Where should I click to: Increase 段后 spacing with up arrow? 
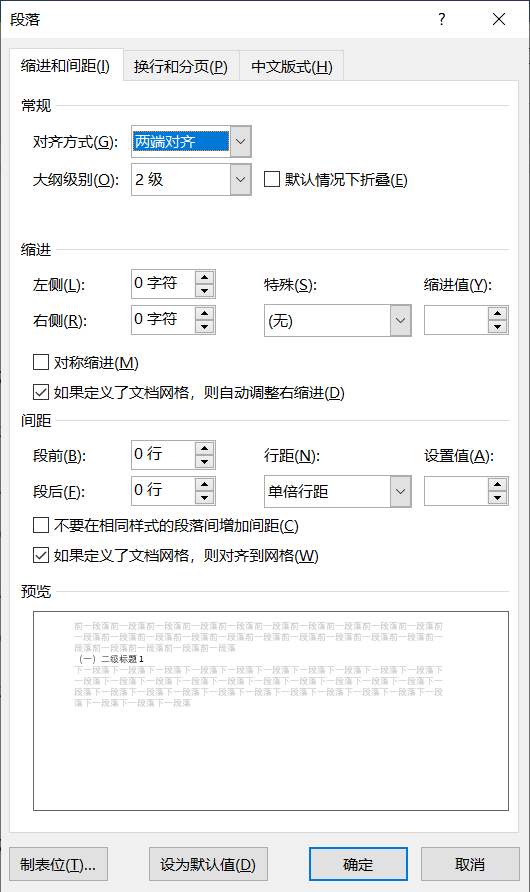click(x=204, y=484)
